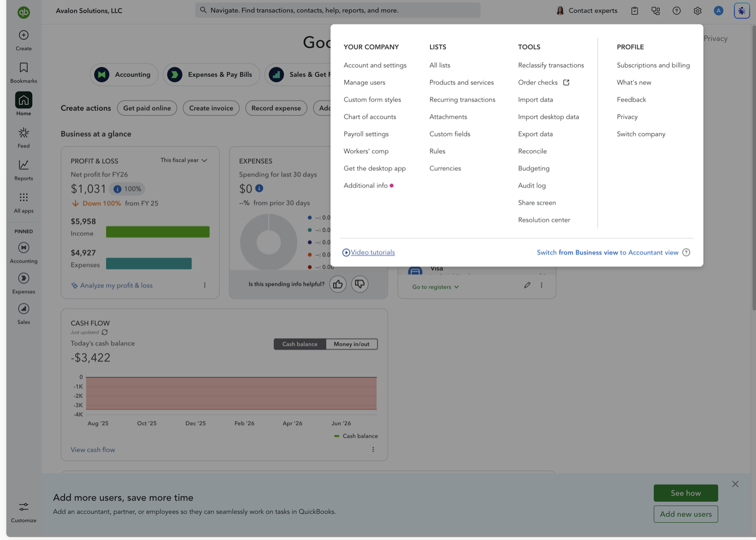The width and height of the screenshot is (756, 540).
Task: Click Add new users button
Action: 685,514
